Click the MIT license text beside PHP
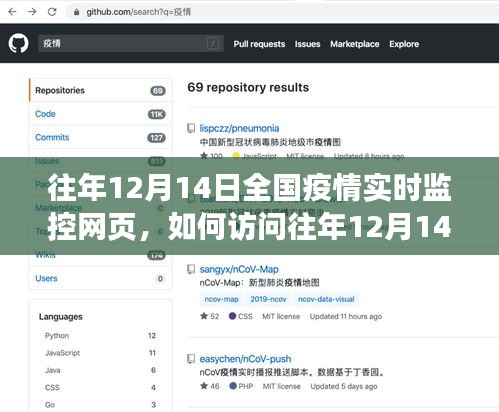 (282, 386)
